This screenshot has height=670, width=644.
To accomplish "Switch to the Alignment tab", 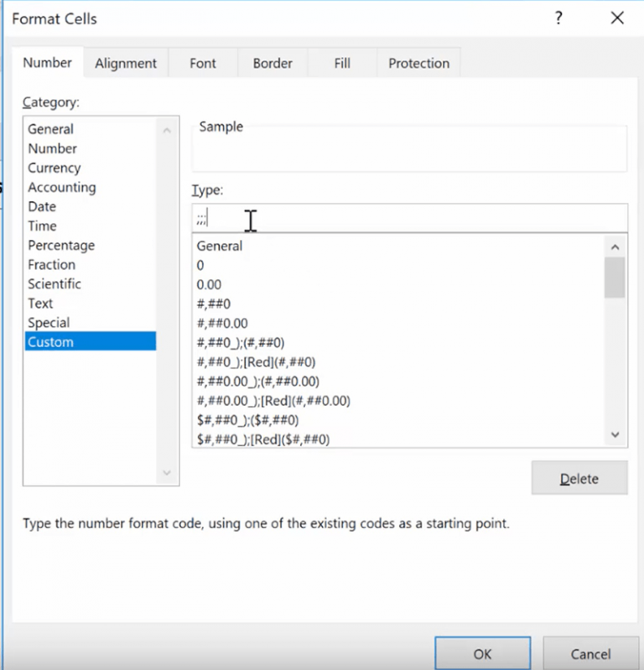I will (x=126, y=63).
